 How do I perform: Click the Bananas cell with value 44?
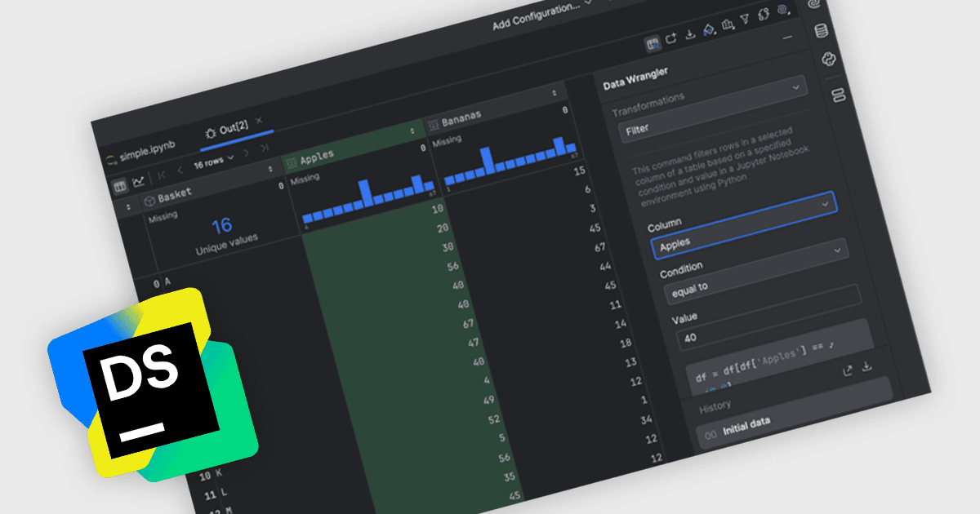(x=605, y=266)
